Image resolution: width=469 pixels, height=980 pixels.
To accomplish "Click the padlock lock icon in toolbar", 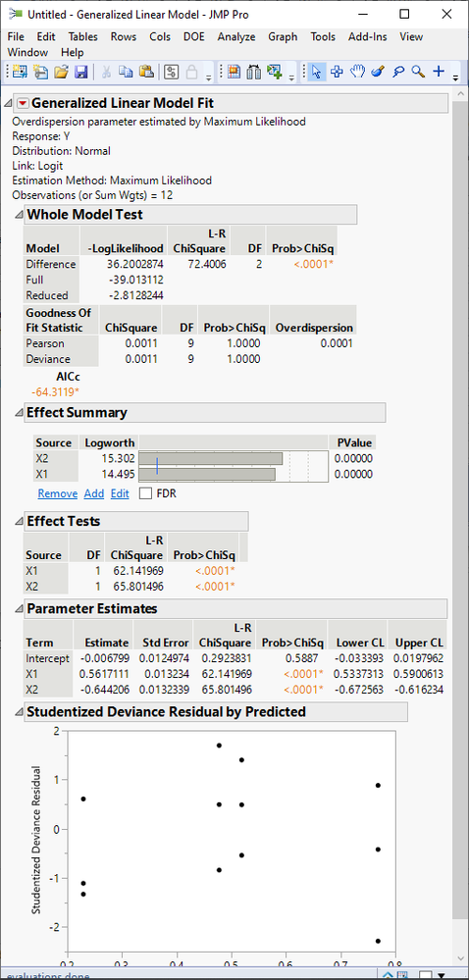I will coord(192,73).
